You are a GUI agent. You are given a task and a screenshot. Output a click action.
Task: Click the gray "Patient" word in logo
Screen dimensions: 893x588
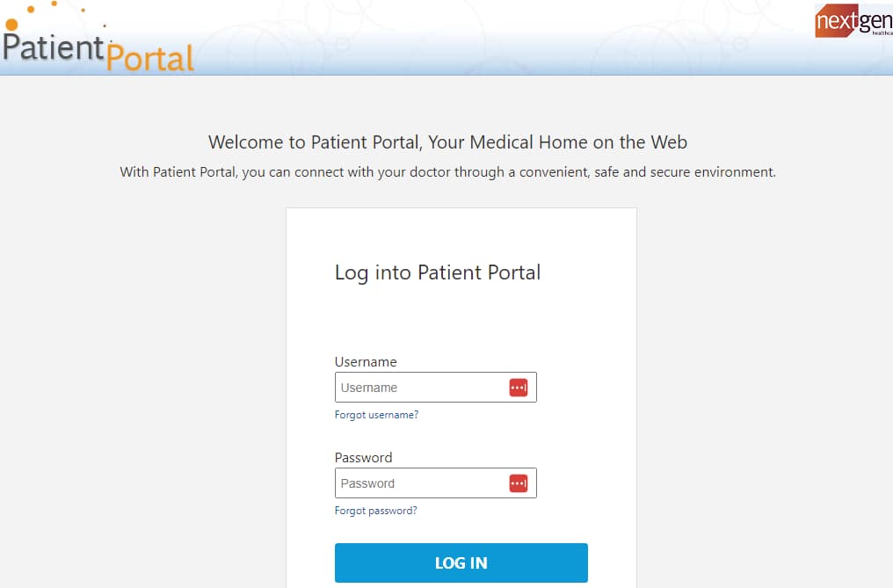click(x=54, y=47)
